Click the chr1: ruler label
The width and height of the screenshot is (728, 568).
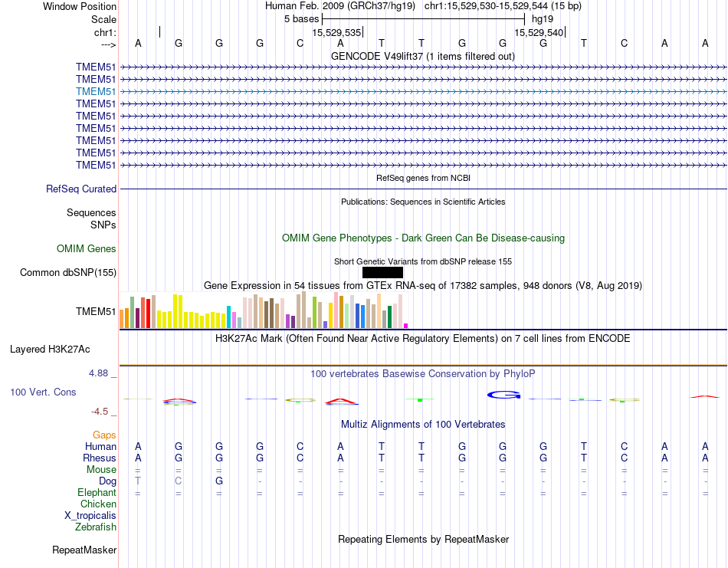(x=105, y=32)
